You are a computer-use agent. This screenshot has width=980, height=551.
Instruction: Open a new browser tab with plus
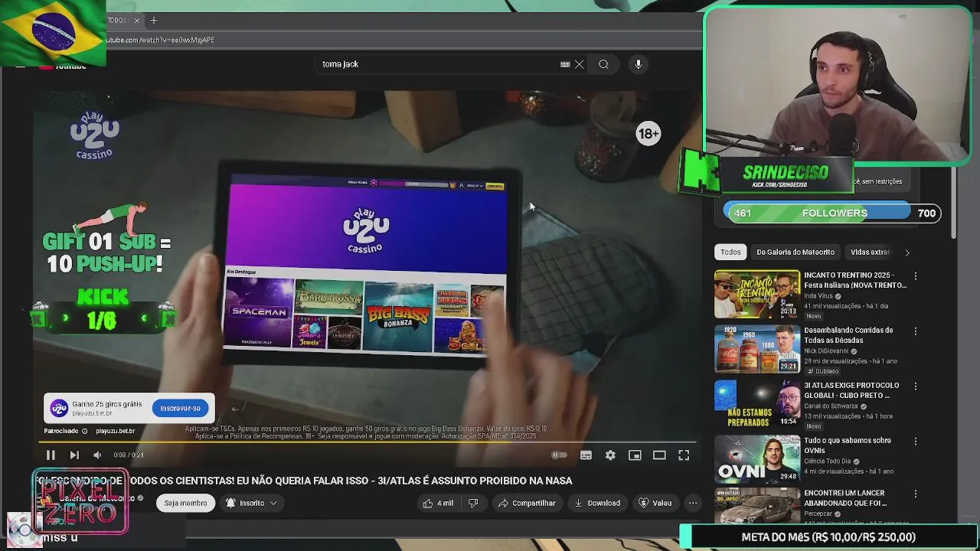[154, 20]
